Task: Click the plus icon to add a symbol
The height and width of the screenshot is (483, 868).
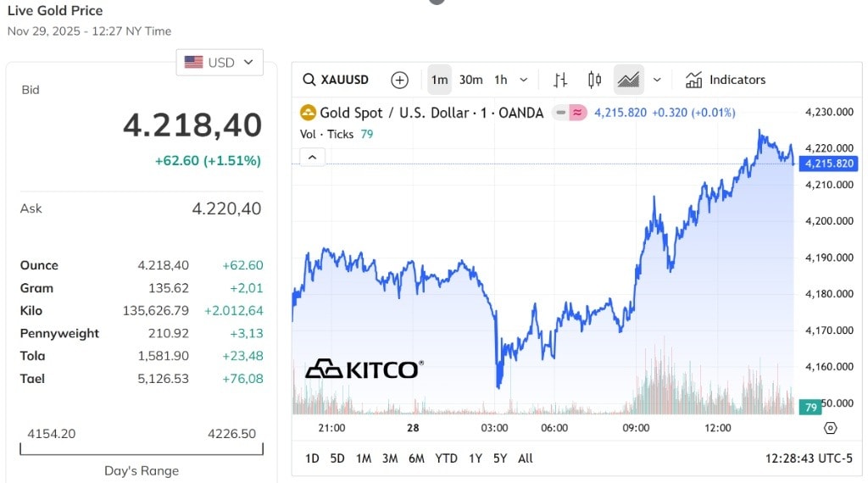Action: click(399, 80)
